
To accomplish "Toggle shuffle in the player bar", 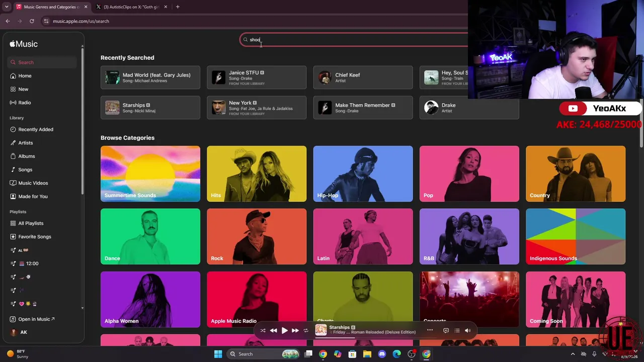I will [x=263, y=330].
